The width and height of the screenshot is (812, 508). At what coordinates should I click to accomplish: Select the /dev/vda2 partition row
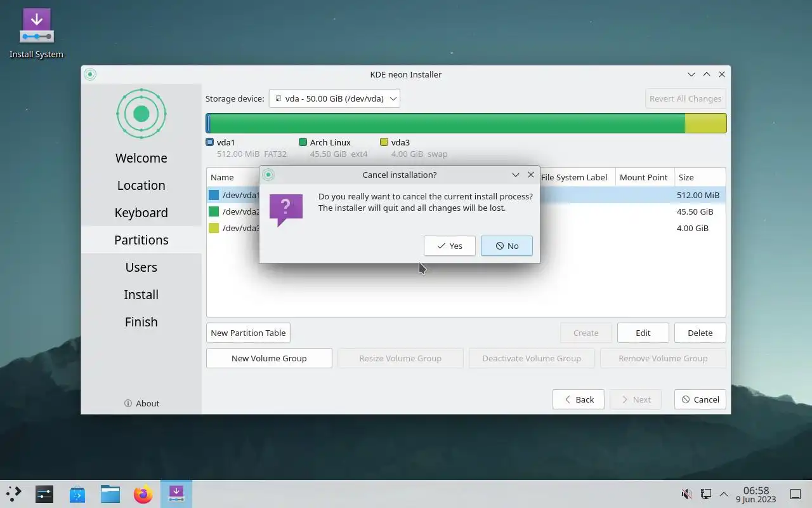[466, 211]
